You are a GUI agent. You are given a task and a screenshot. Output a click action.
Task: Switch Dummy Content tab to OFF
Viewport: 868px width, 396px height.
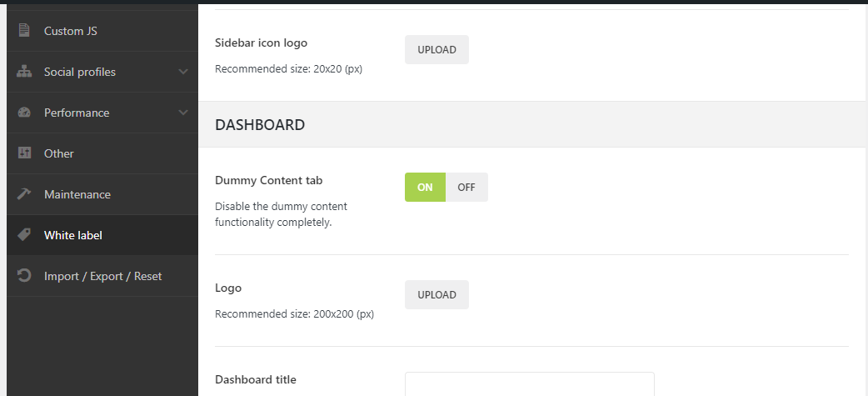click(466, 187)
